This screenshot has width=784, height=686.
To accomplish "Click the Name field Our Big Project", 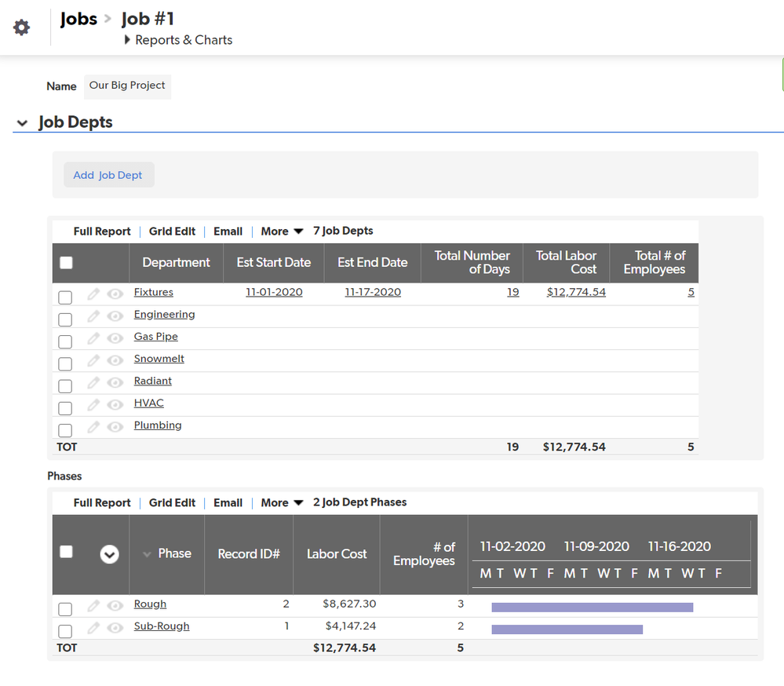I will tap(127, 86).
